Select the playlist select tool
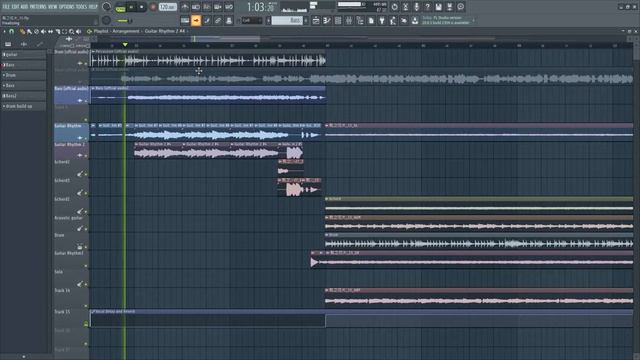 [64, 31]
